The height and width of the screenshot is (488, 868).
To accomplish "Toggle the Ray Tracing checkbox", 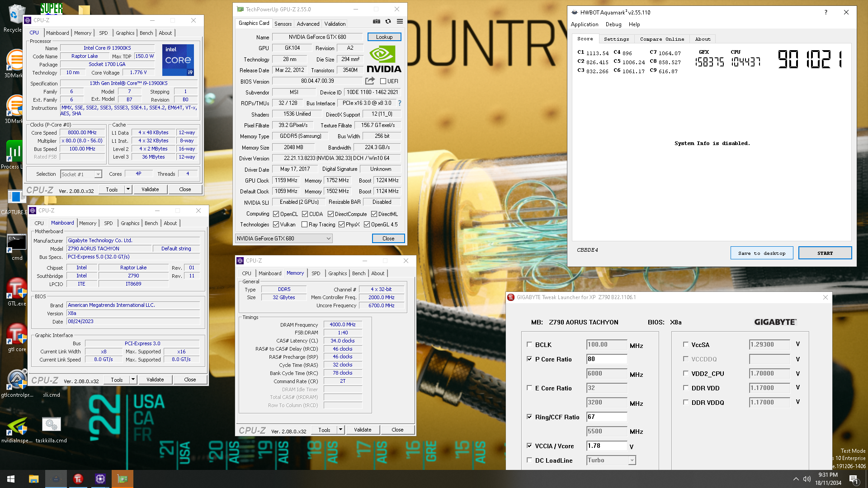I will pyautogui.click(x=304, y=225).
